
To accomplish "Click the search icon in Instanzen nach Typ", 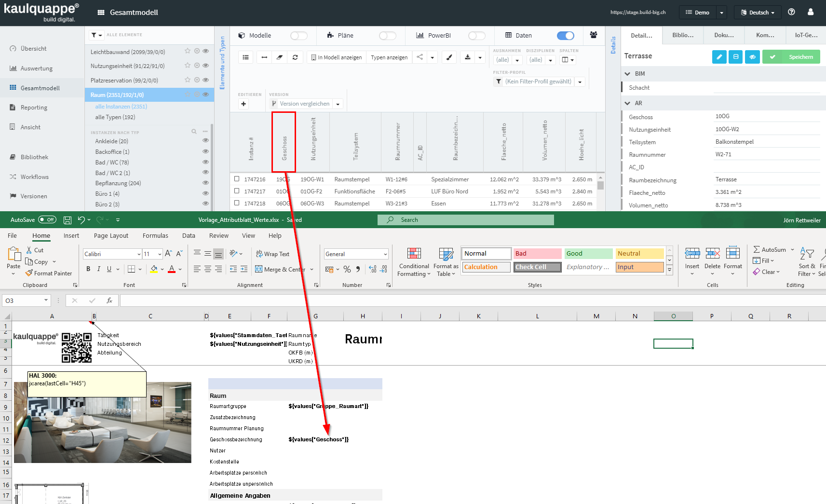I will [x=194, y=132].
